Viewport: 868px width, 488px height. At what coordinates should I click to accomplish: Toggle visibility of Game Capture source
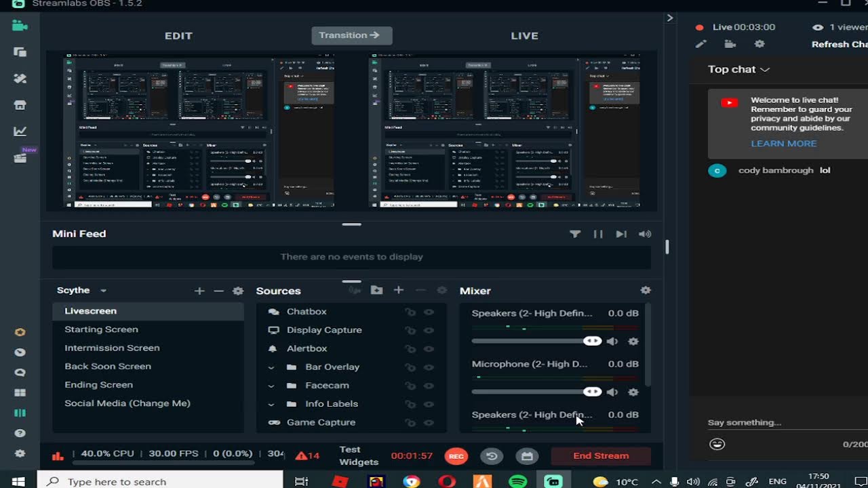click(x=429, y=422)
